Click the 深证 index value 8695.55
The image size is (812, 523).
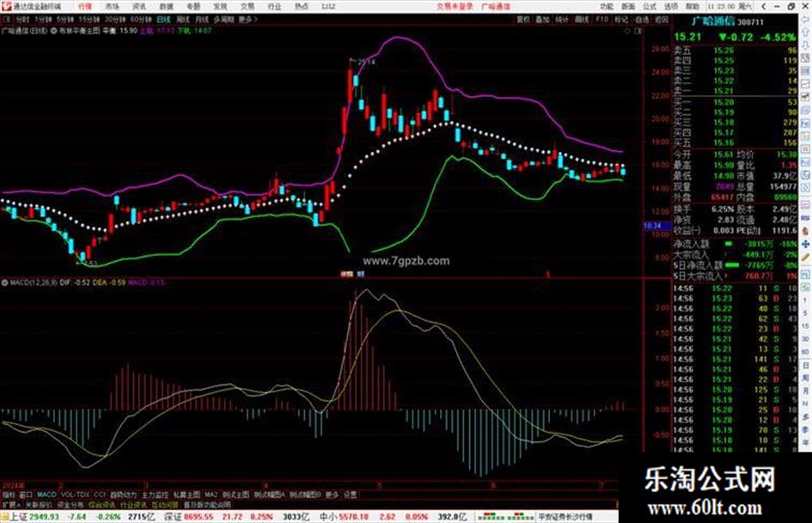(198, 517)
